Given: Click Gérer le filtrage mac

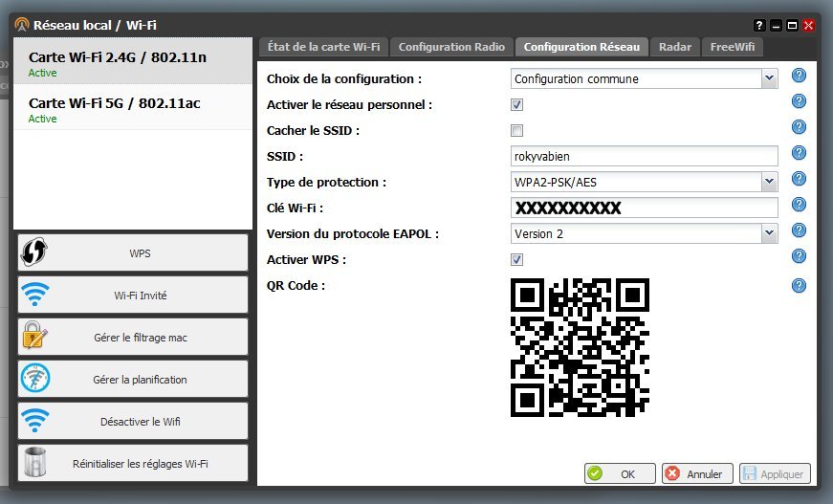Looking at the screenshot, I should 133,337.
